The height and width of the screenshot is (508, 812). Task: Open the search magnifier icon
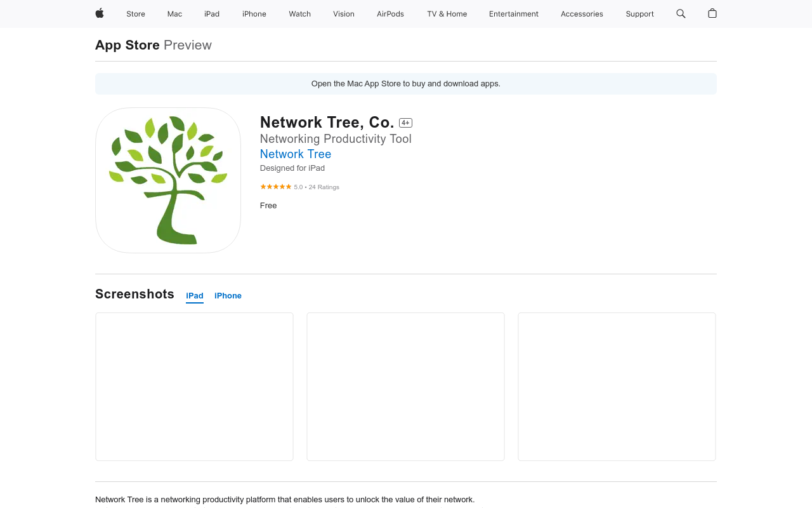tap(681, 13)
